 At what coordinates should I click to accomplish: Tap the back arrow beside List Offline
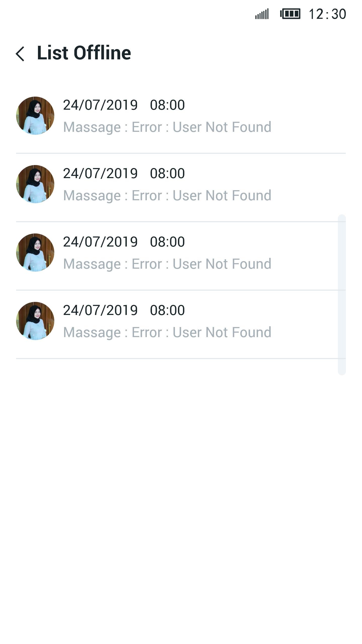(x=20, y=54)
